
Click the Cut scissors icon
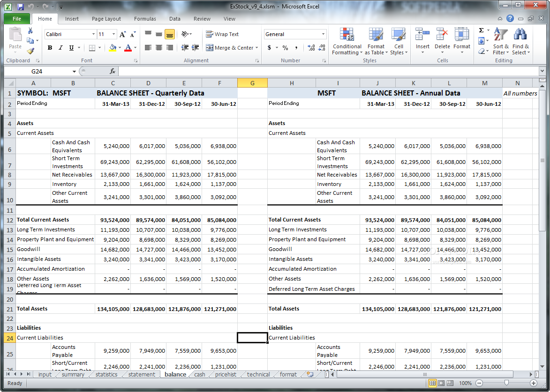coord(30,31)
